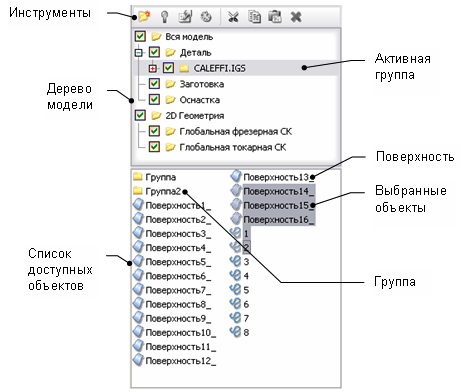This screenshot has width=461, height=392.
Task: Select Поверхность10_ in the list
Action: coord(181,333)
